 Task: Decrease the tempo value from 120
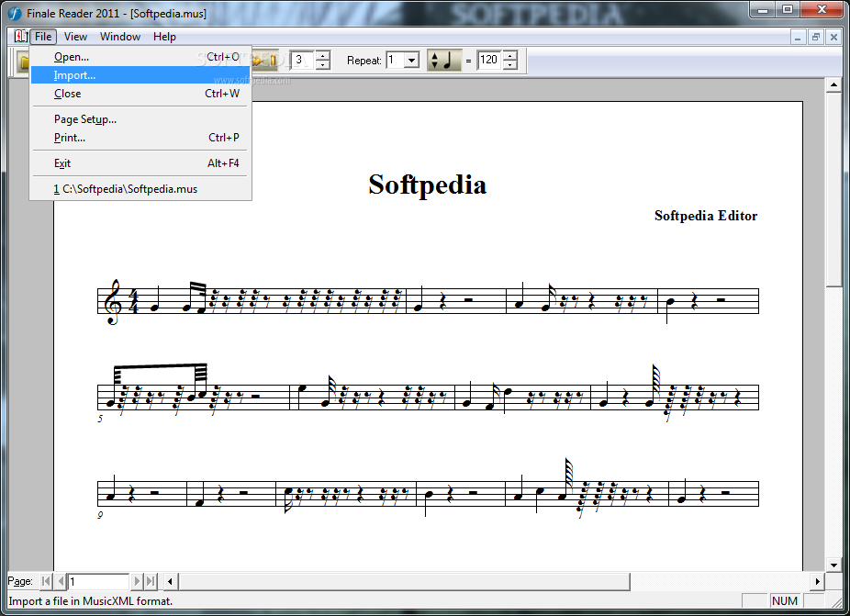(x=510, y=64)
